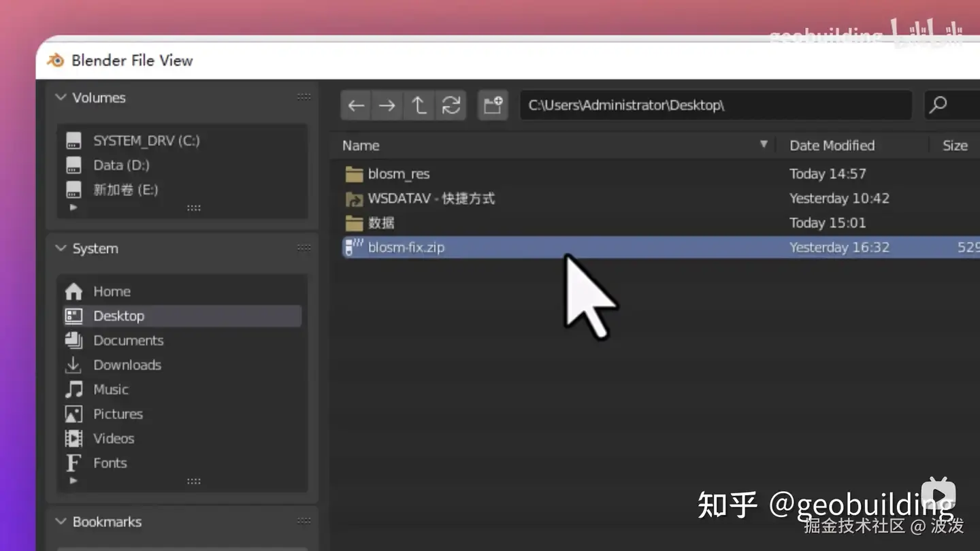
Task: Click the Home house icon
Action: click(73, 291)
